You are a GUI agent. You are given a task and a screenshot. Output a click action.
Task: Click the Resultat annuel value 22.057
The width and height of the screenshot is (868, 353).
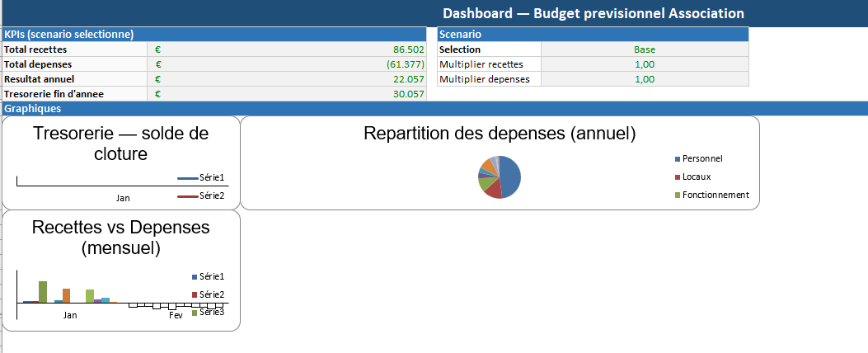pyautogui.click(x=408, y=79)
